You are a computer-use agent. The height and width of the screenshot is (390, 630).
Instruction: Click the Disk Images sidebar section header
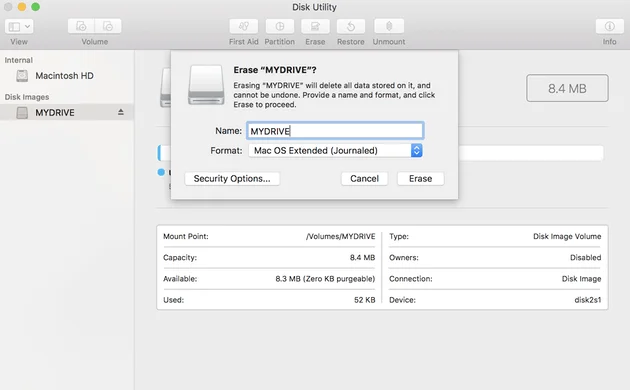point(27,97)
